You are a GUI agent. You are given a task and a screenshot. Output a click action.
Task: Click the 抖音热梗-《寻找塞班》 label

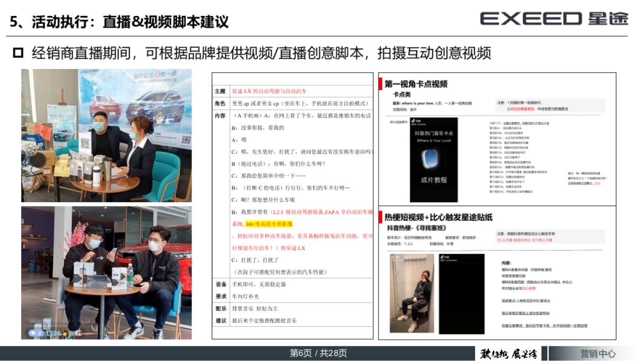pos(416,227)
